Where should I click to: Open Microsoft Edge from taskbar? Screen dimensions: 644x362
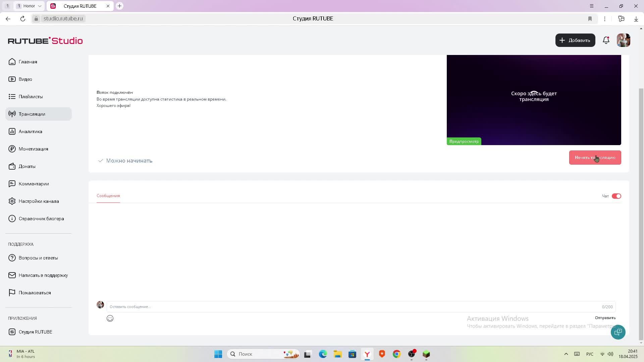(x=323, y=354)
